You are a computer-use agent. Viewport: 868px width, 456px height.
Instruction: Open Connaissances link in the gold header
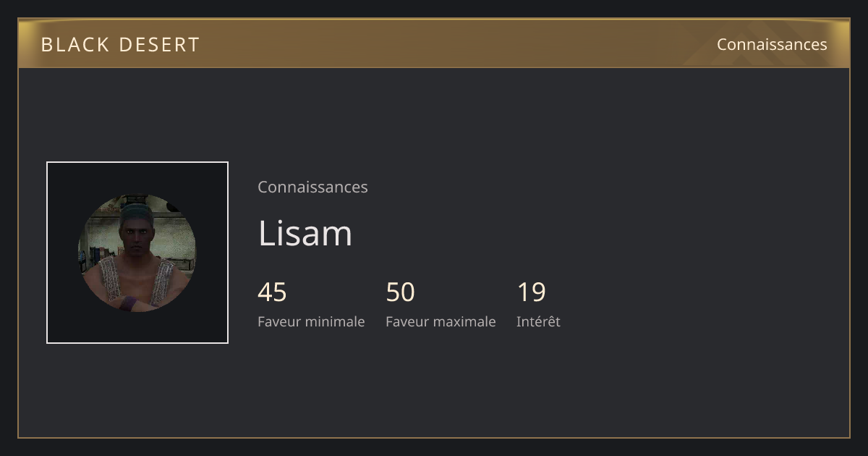click(772, 44)
